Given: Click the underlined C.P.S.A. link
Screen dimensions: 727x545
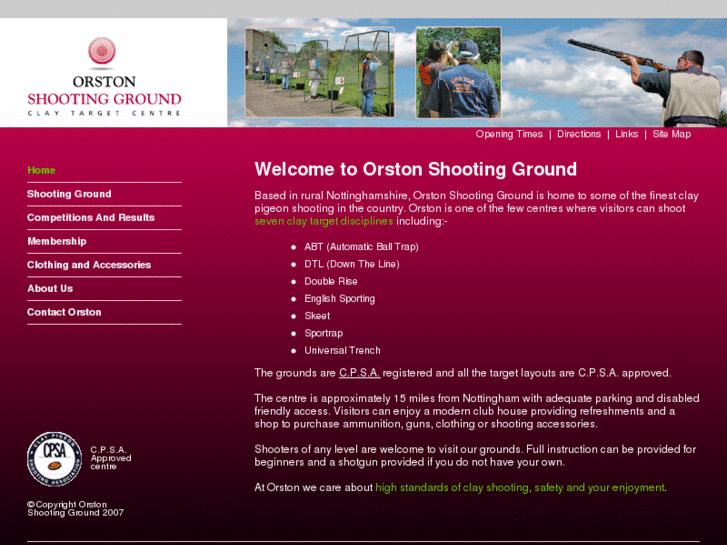Looking at the screenshot, I should point(360,373).
